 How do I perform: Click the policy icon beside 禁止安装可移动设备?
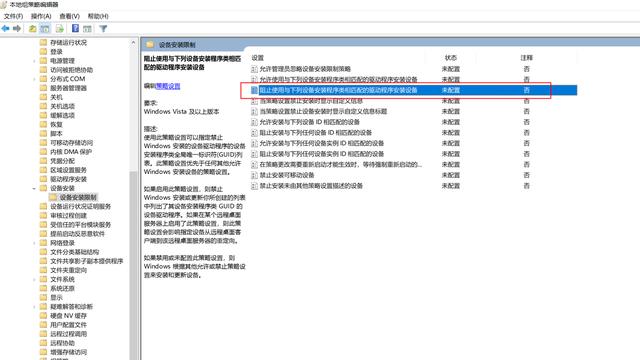[254, 175]
